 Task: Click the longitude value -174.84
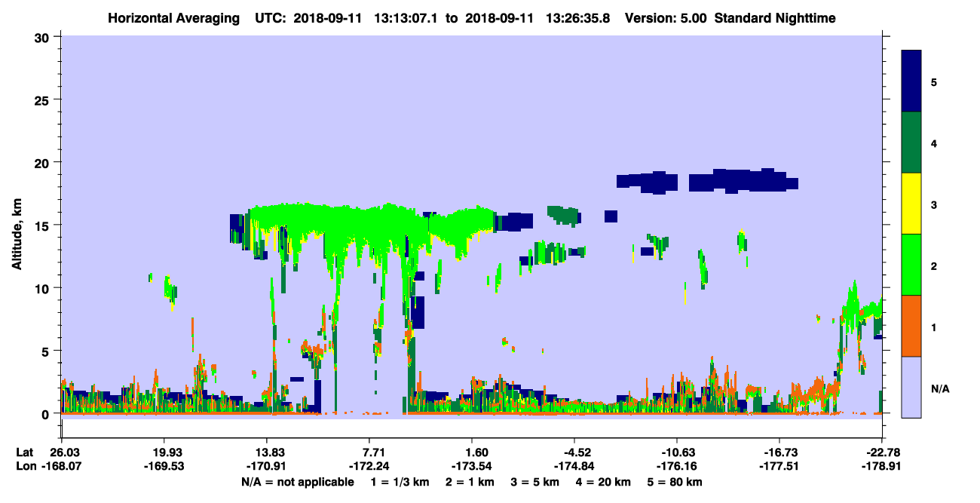coord(574,466)
